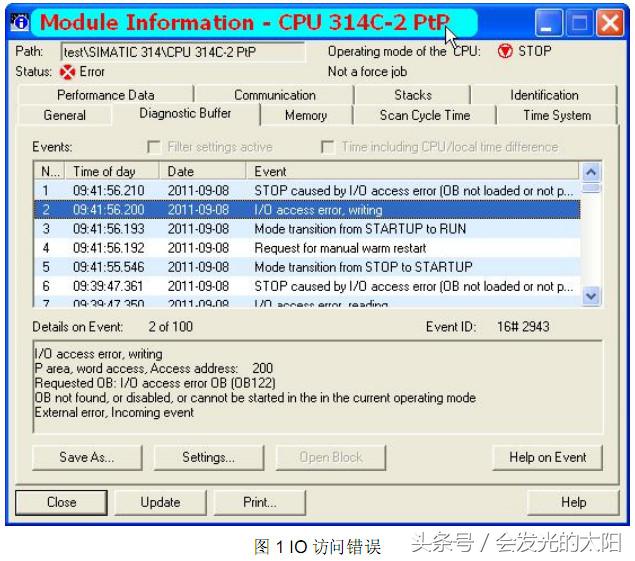Click scroll up arrow of events list

coord(591,173)
